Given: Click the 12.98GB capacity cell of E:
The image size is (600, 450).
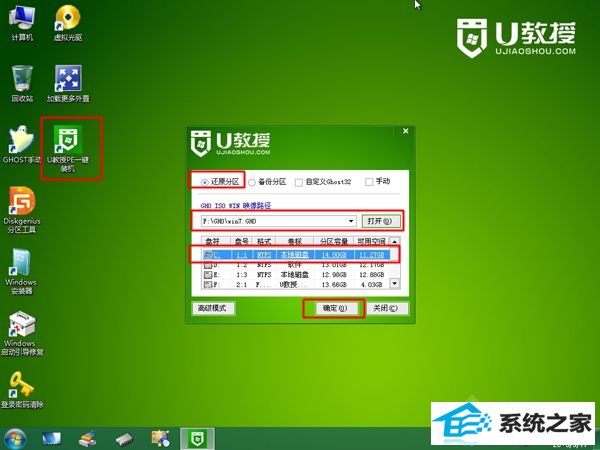Looking at the screenshot, I should 334,275.
